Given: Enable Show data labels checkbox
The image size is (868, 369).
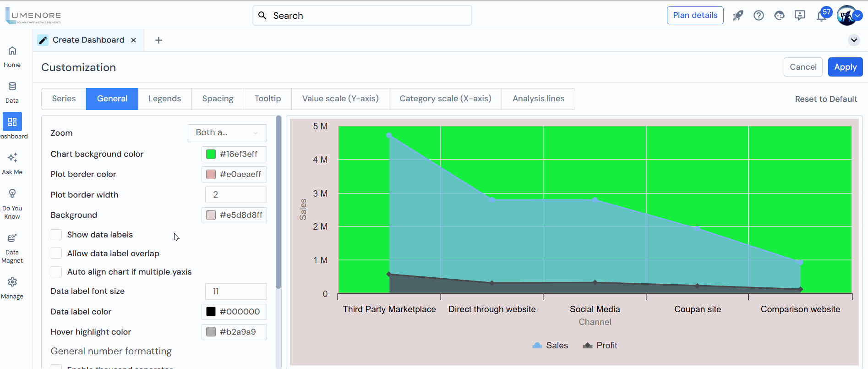Looking at the screenshot, I should [x=56, y=235].
